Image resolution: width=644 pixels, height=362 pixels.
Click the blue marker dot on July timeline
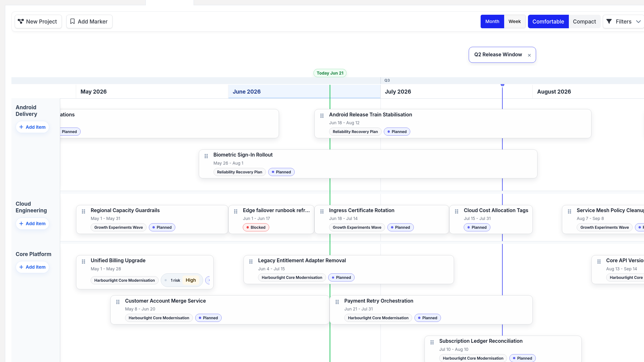(503, 85)
